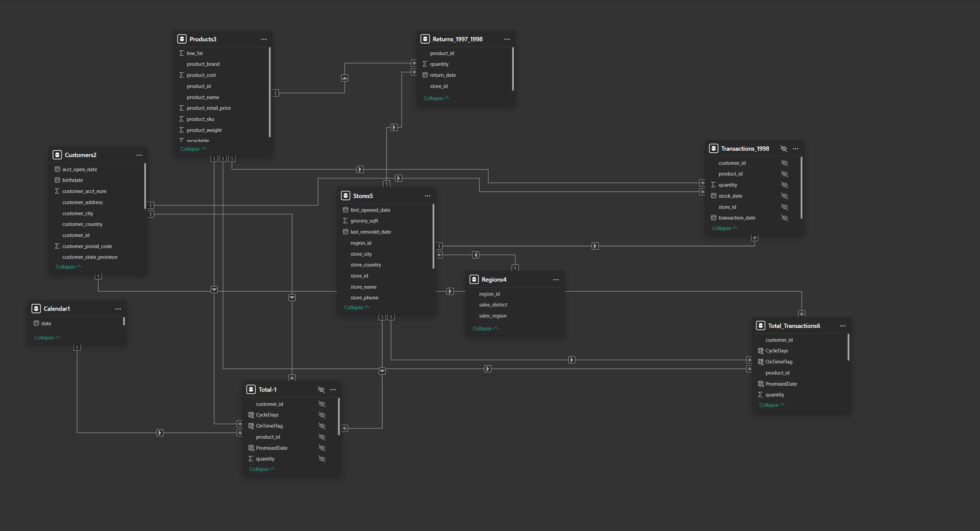Collapse the Stores5 table

coord(357,307)
